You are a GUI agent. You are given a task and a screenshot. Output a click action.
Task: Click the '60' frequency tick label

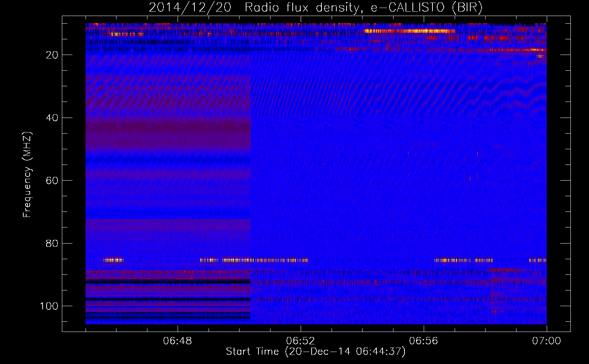52,181
